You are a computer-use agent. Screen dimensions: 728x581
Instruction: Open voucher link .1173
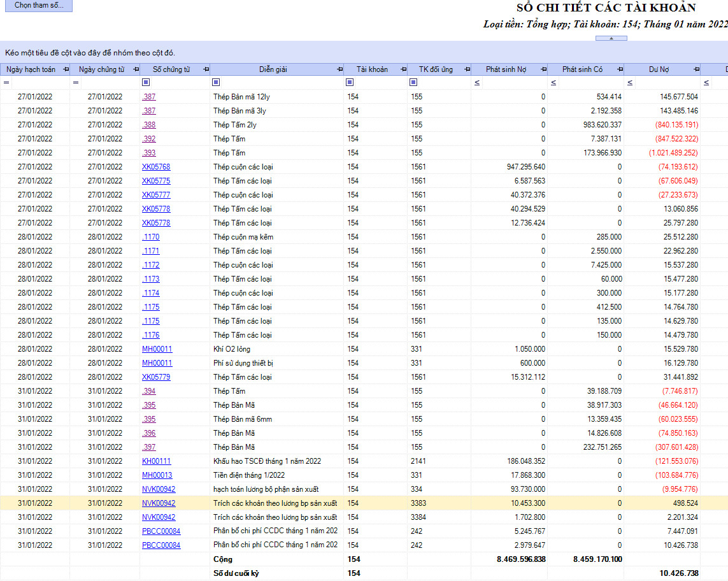[151, 278]
